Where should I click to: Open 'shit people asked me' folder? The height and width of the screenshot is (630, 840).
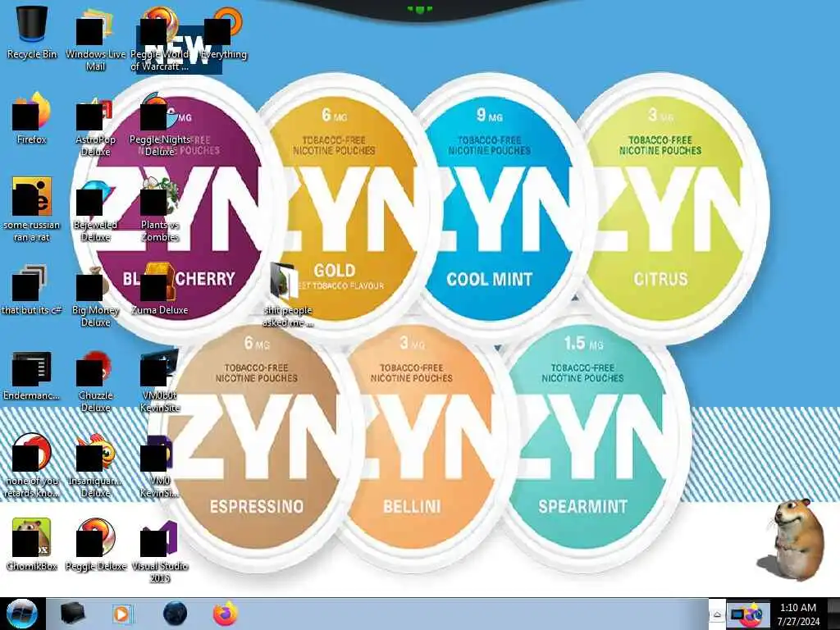coord(288,294)
